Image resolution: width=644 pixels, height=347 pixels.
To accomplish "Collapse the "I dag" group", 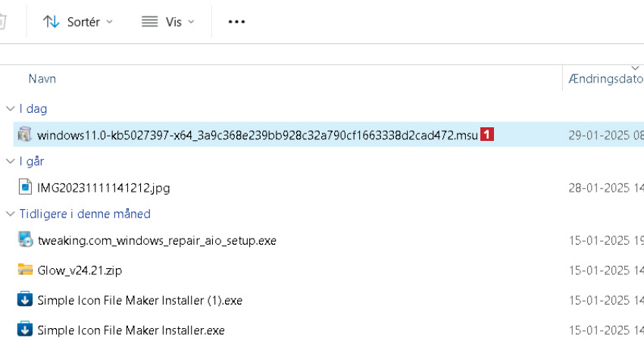I will [9, 109].
